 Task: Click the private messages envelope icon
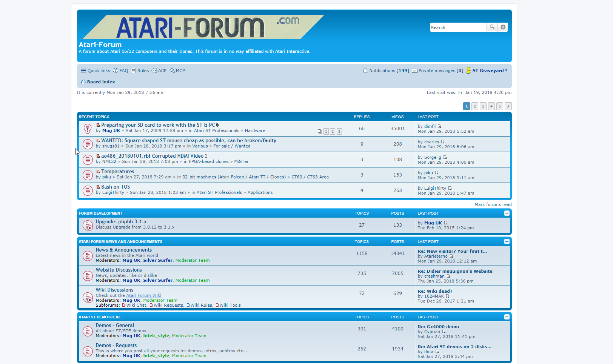click(x=414, y=71)
